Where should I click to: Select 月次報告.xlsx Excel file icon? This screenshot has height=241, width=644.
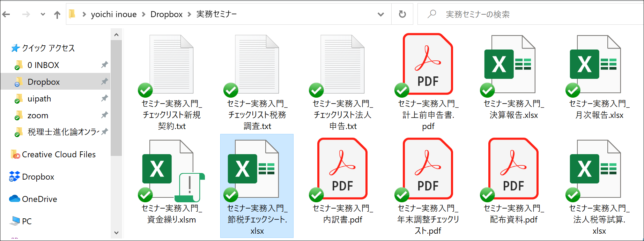tap(595, 64)
